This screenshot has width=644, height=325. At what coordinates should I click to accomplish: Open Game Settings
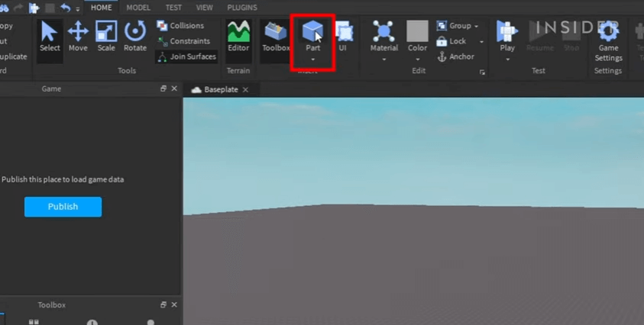(608, 40)
